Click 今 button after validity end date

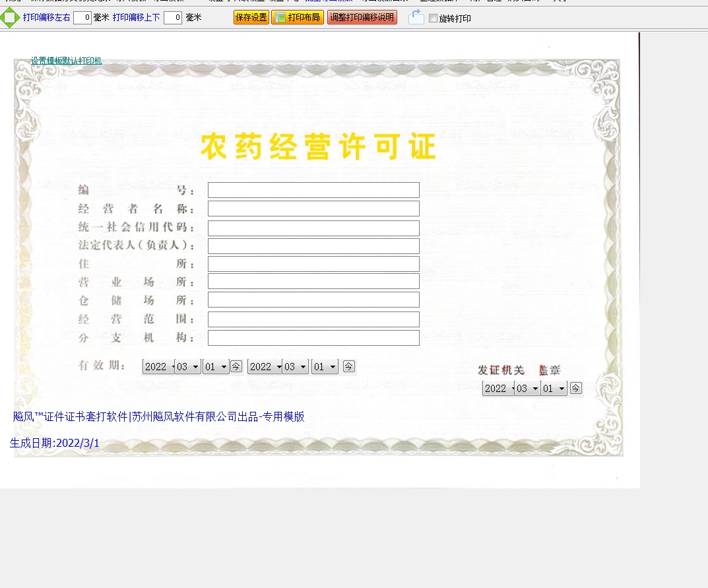pos(349,366)
